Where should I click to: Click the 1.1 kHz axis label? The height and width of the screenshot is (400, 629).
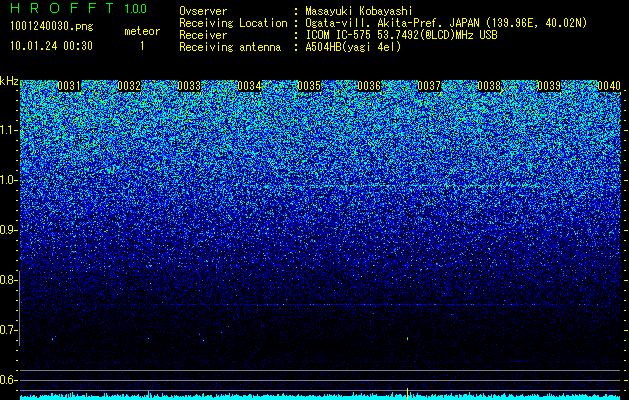pyautogui.click(x=7, y=130)
